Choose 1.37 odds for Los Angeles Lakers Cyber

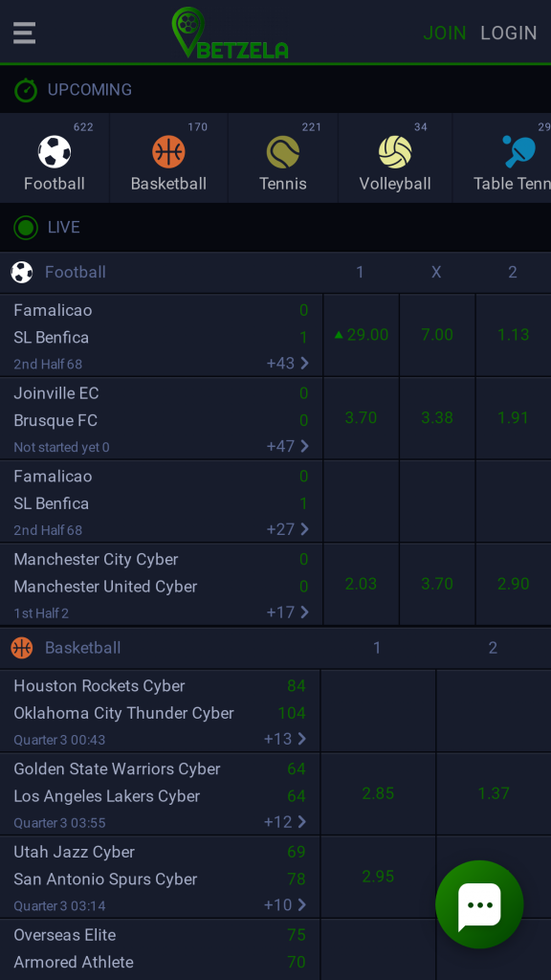[494, 793]
